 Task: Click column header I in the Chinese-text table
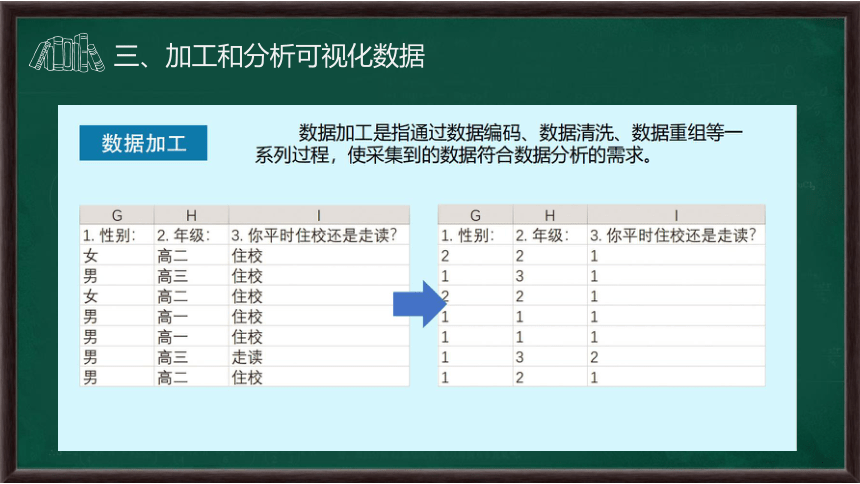[319, 215]
